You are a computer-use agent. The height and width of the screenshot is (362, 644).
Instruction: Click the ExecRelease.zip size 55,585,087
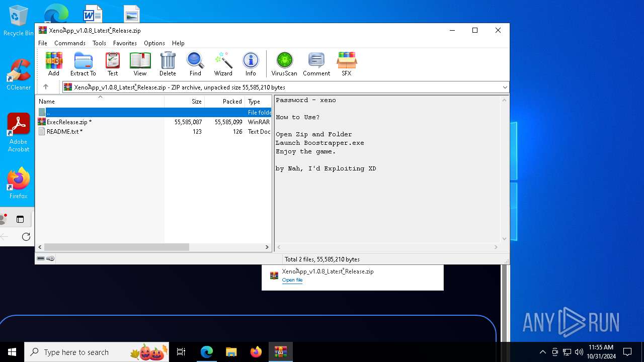tap(188, 122)
